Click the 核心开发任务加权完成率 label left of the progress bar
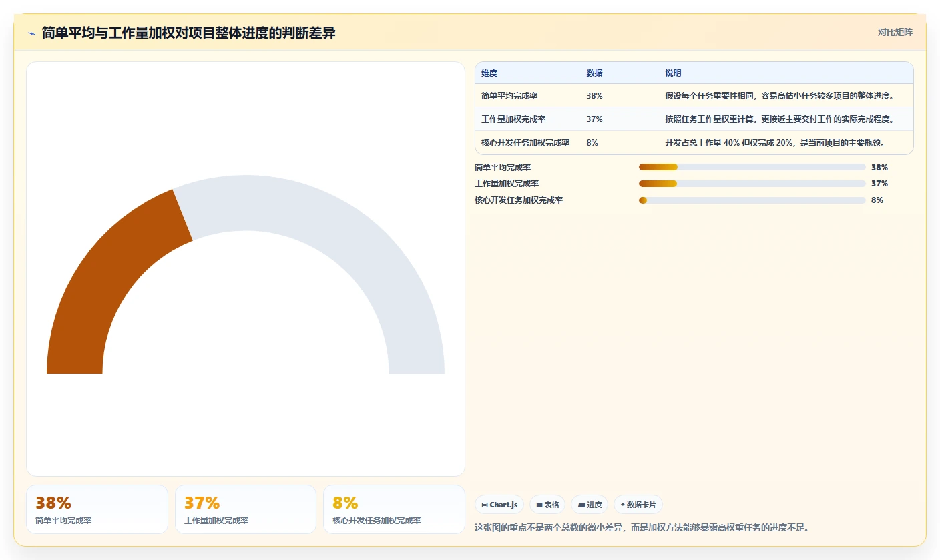940x560 pixels. [x=519, y=200]
